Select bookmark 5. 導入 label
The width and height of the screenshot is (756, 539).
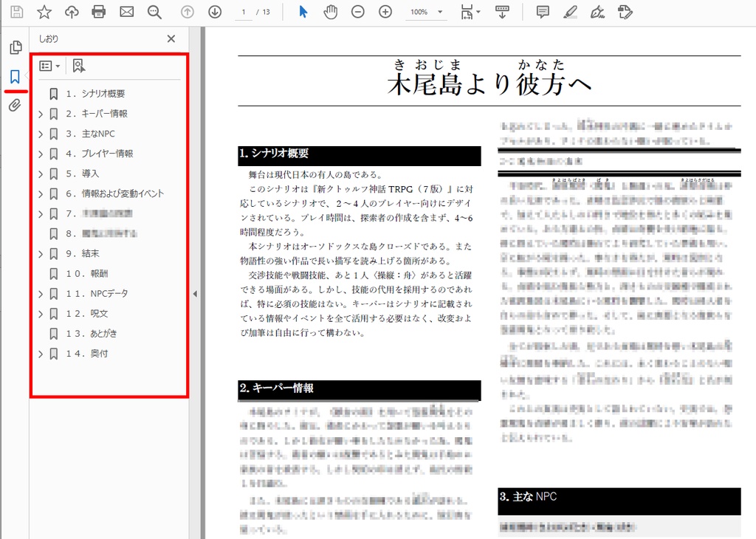pyautogui.click(x=82, y=174)
